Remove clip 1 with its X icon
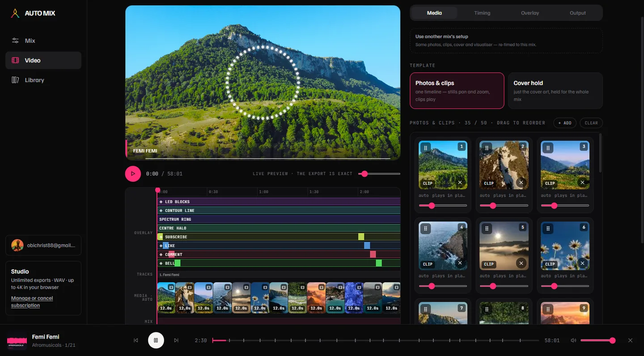The image size is (644, 356). (x=460, y=183)
